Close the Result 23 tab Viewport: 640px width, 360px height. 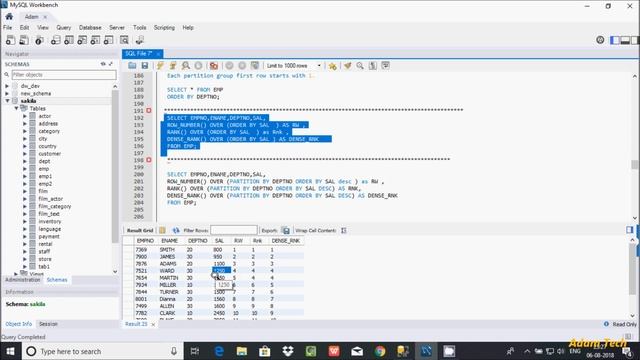point(153,324)
